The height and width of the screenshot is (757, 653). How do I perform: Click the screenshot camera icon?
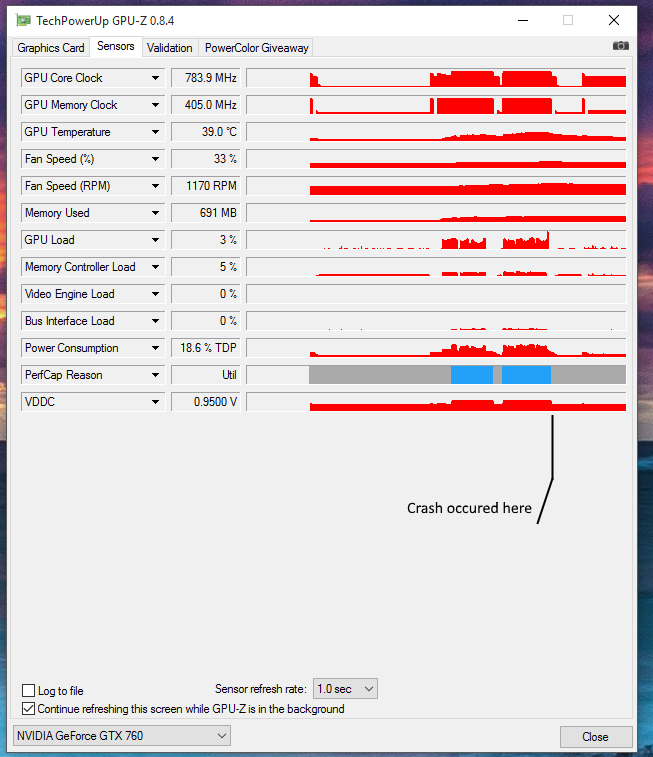(621, 46)
